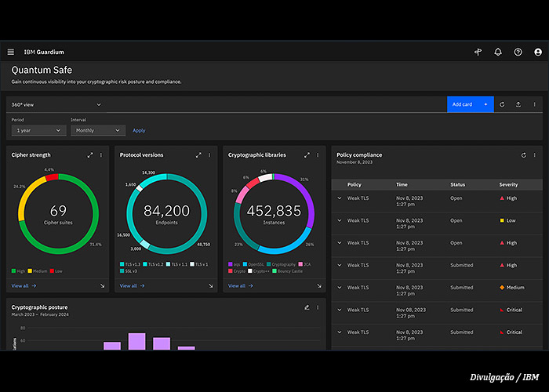Expand the last Weak TLS row marked Critical

340,332
